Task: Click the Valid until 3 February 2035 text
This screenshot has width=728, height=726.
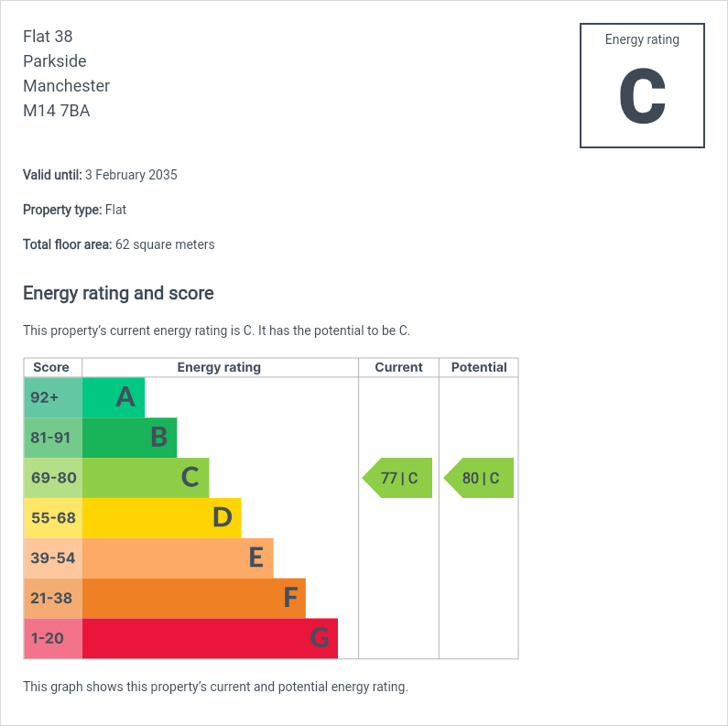Action: coord(100,175)
